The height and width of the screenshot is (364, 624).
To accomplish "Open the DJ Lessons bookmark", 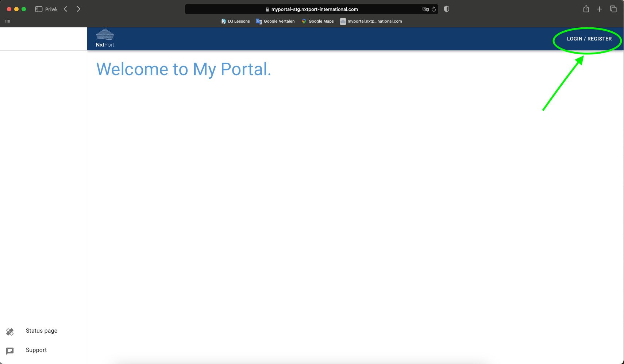I will pyautogui.click(x=235, y=22).
